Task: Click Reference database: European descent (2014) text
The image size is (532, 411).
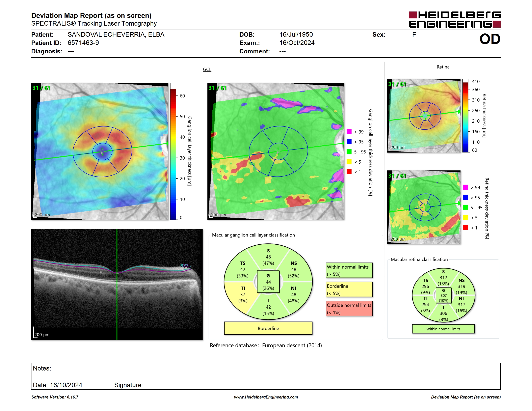Action: pyautogui.click(x=266, y=346)
